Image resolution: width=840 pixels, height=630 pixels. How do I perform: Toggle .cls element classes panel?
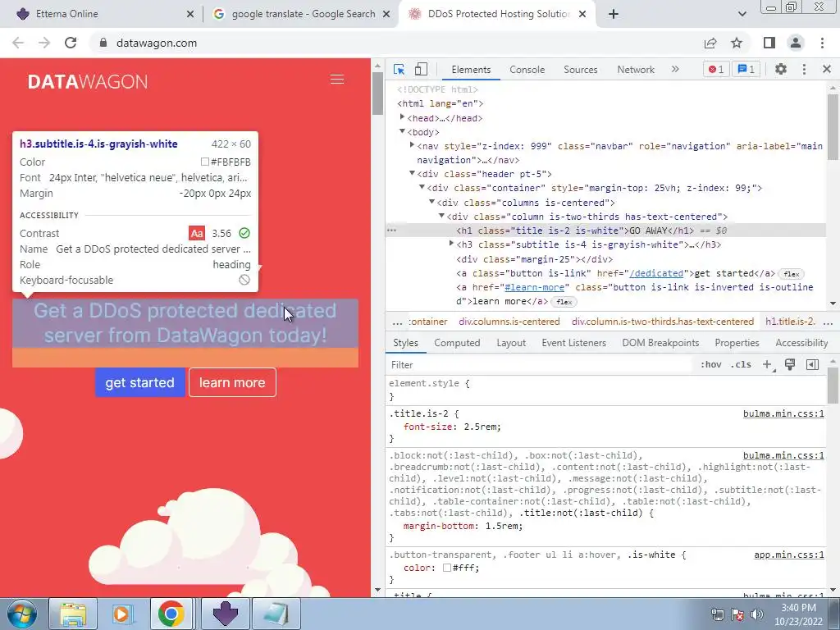[741, 365]
